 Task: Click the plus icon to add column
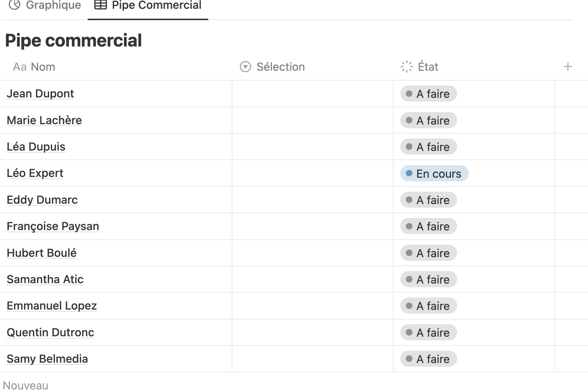[567, 67]
